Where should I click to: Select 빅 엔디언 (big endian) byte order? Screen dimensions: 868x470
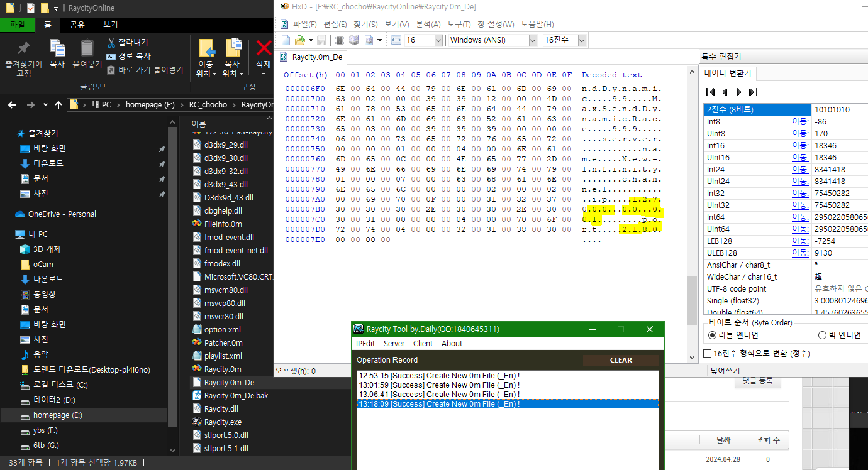[x=839, y=335]
